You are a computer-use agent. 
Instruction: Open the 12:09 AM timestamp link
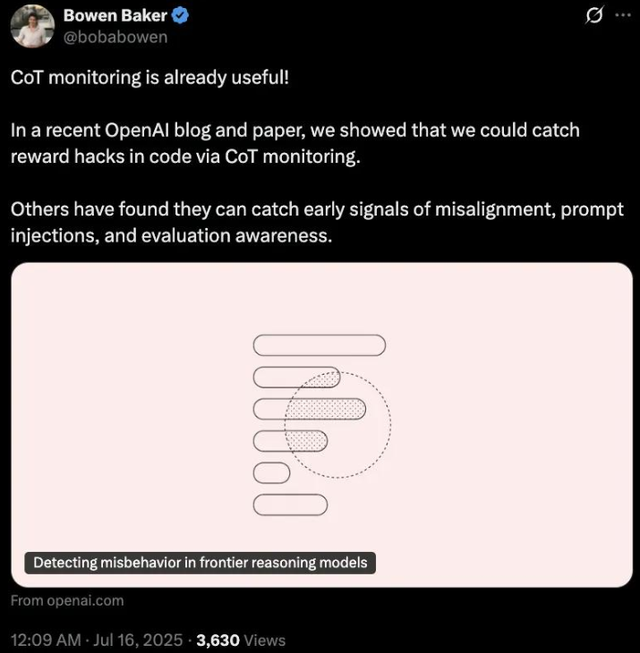click(44, 640)
